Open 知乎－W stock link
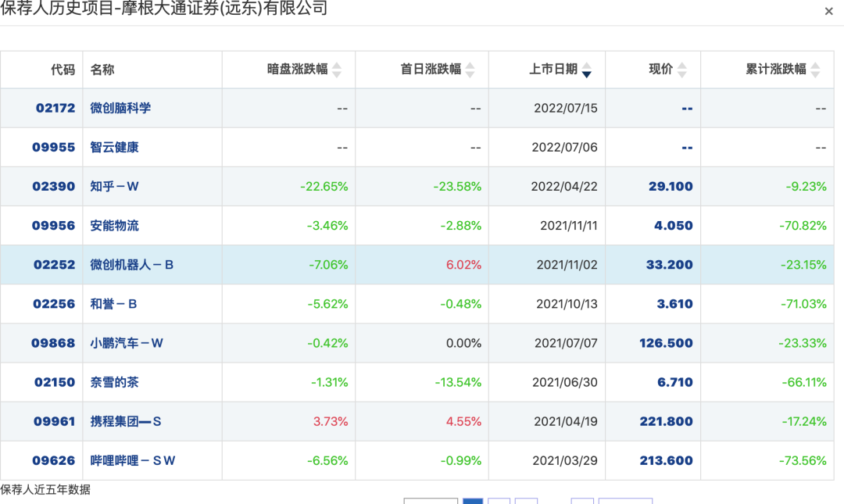Image resolution: width=844 pixels, height=504 pixels. 114,186
